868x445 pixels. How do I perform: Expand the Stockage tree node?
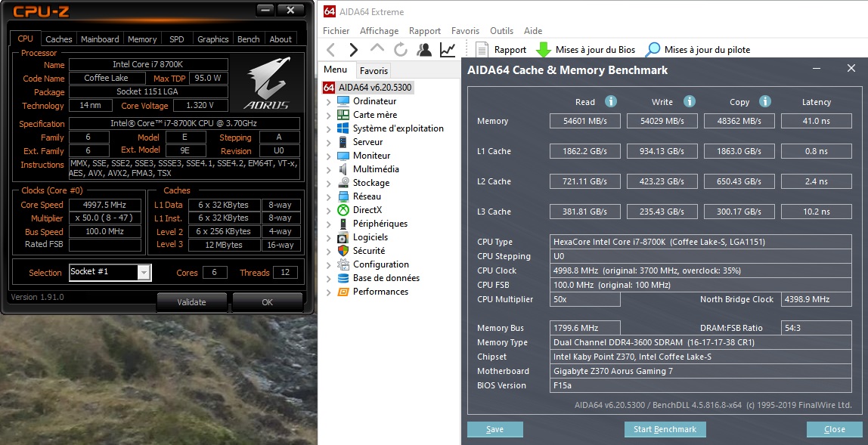click(329, 183)
